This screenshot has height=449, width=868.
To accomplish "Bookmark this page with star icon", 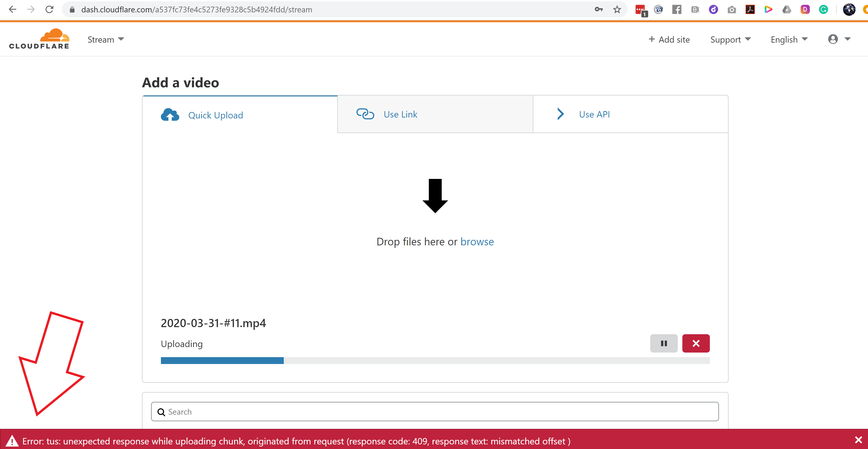I will point(617,9).
